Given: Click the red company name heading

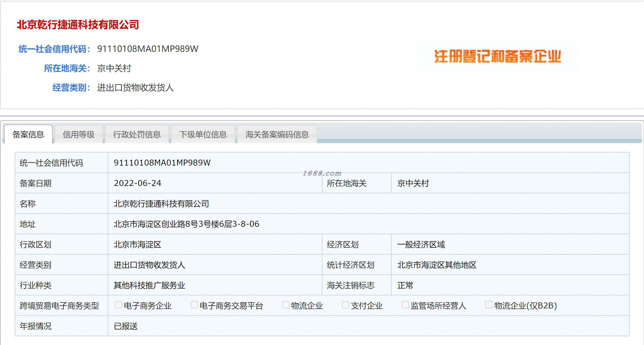Looking at the screenshot, I should pyautogui.click(x=78, y=25).
